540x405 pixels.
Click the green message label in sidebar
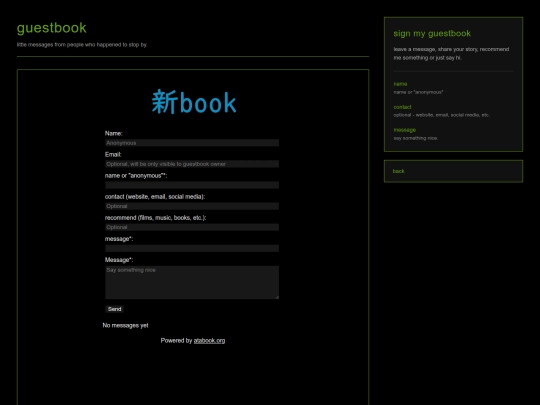(x=405, y=130)
